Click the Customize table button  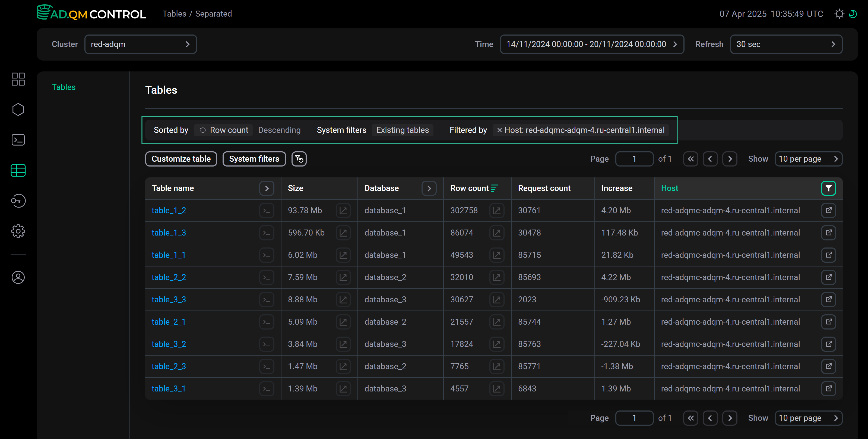181,158
